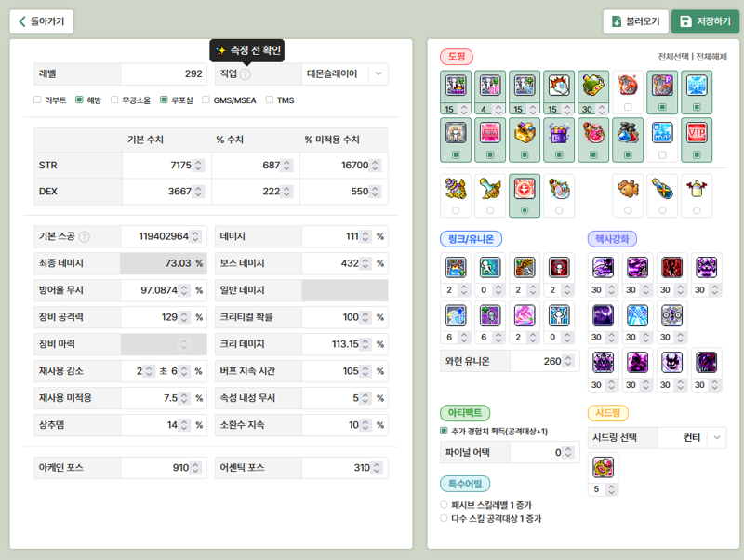Viewport: 744px width, 560px height.
Task: Adjust the STR 기본 수치 stepper
Action: tap(199, 166)
